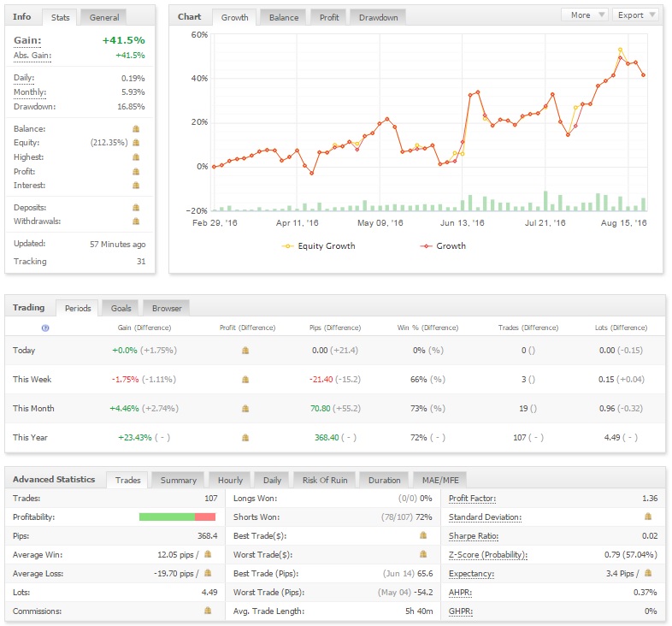Click the lock icon for Standard Deviation
The width and height of the screenshot is (672, 626).
point(648,517)
